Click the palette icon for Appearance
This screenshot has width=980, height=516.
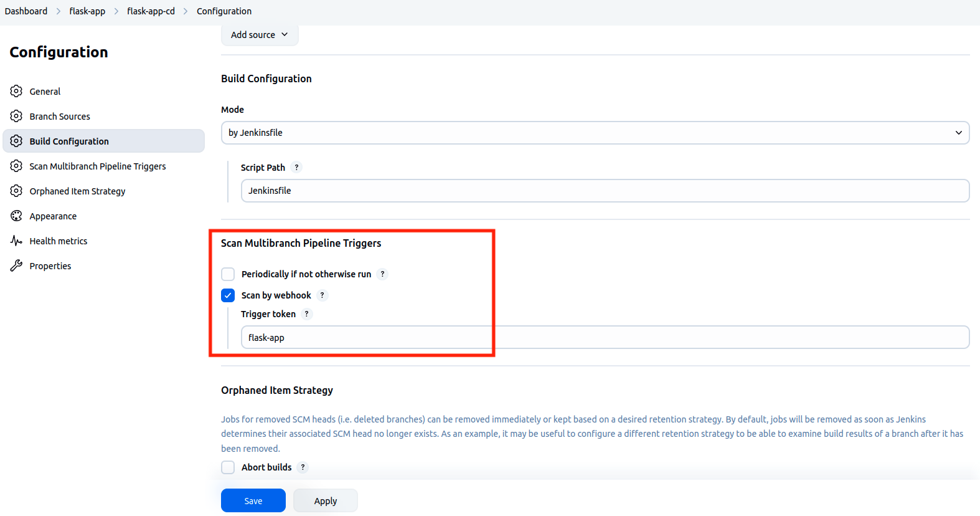tap(16, 216)
